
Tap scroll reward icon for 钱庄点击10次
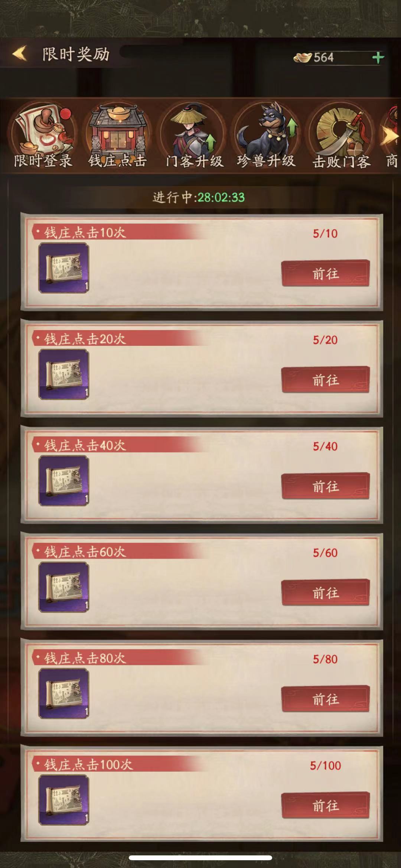tap(63, 268)
